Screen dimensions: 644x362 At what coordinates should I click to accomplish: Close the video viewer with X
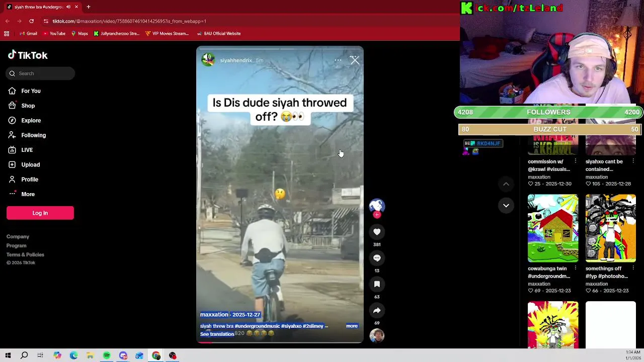coord(355,60)
